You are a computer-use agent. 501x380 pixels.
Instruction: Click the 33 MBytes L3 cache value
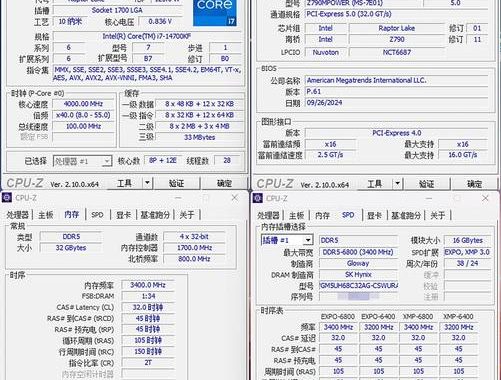(x=199, y=137)
